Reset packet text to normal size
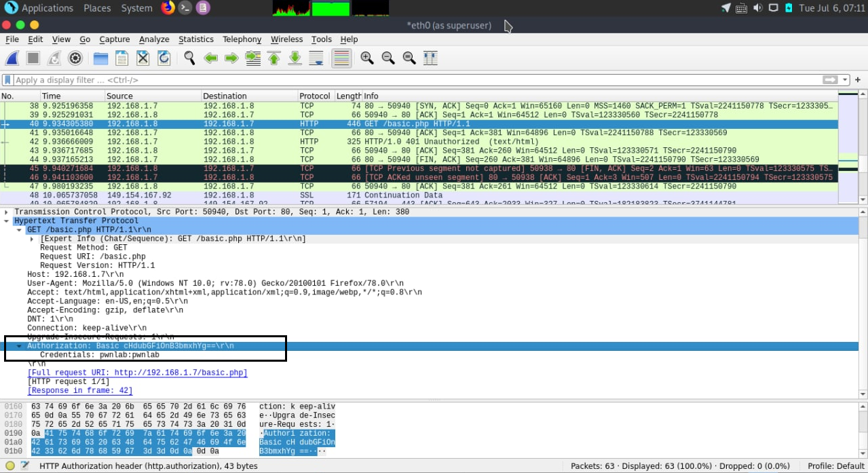This screenshot has width=868, height=473. (409, 58)
